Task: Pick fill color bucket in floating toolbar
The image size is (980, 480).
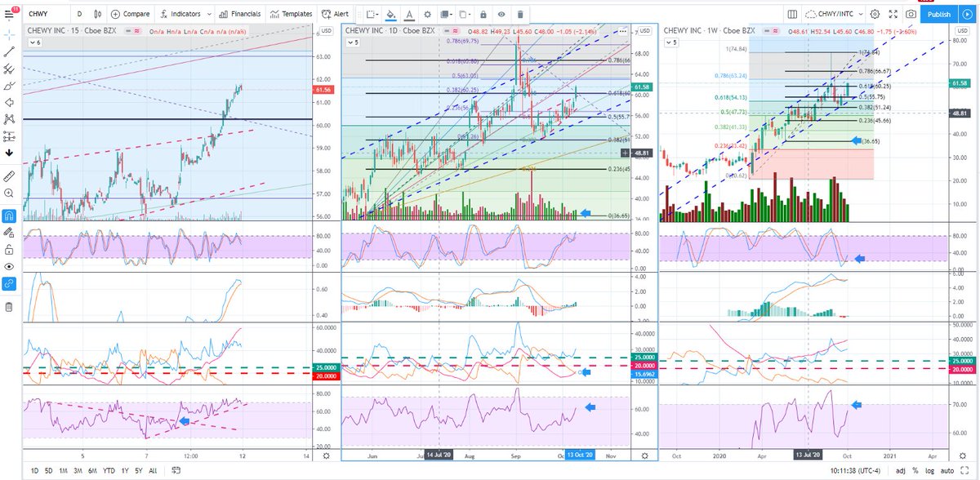Action: (391, 14)
